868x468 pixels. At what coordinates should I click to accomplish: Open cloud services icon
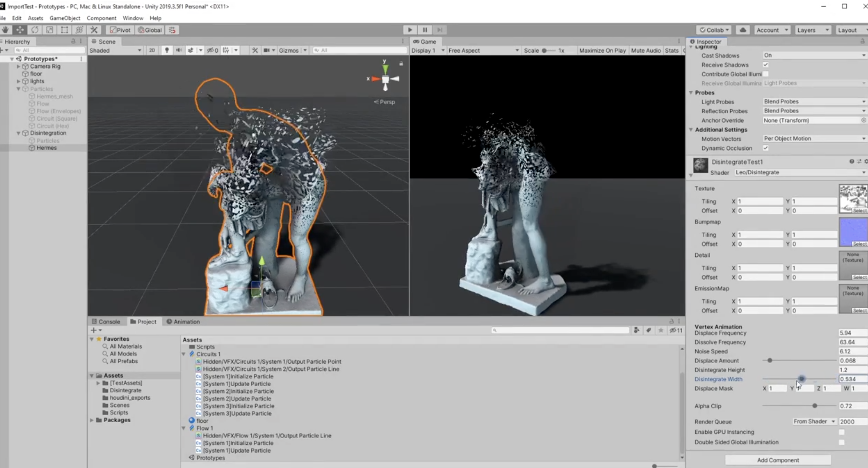tap(743, 30)
